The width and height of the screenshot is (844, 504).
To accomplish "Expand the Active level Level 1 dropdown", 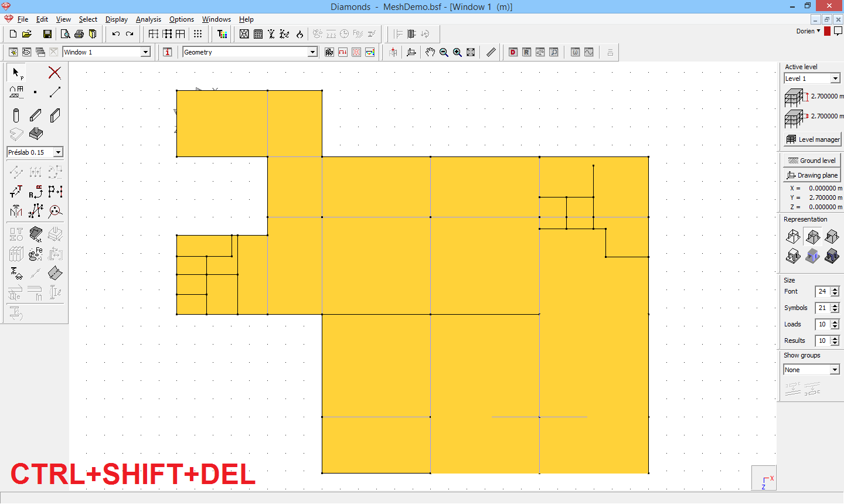I will coord(835,79).
